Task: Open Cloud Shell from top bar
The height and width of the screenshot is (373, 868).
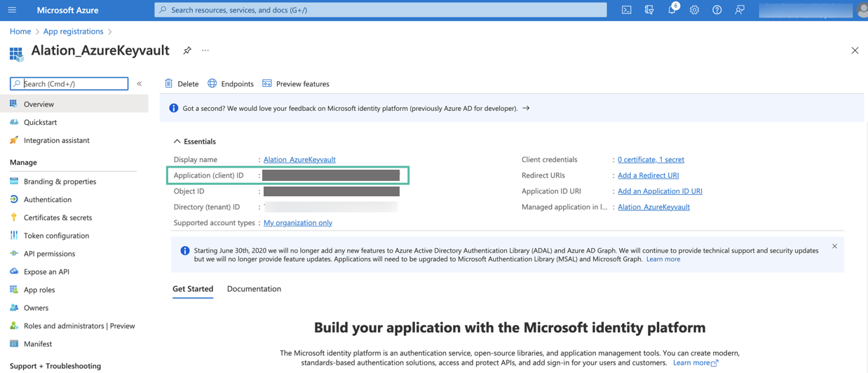Action: [x=626, y=10]
